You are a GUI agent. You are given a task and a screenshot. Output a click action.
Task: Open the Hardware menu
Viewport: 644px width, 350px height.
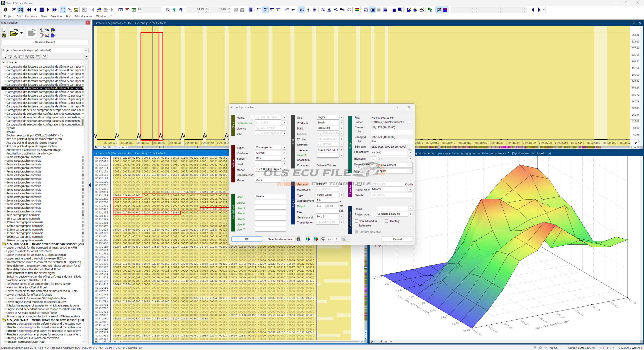(x=31, y=16)
